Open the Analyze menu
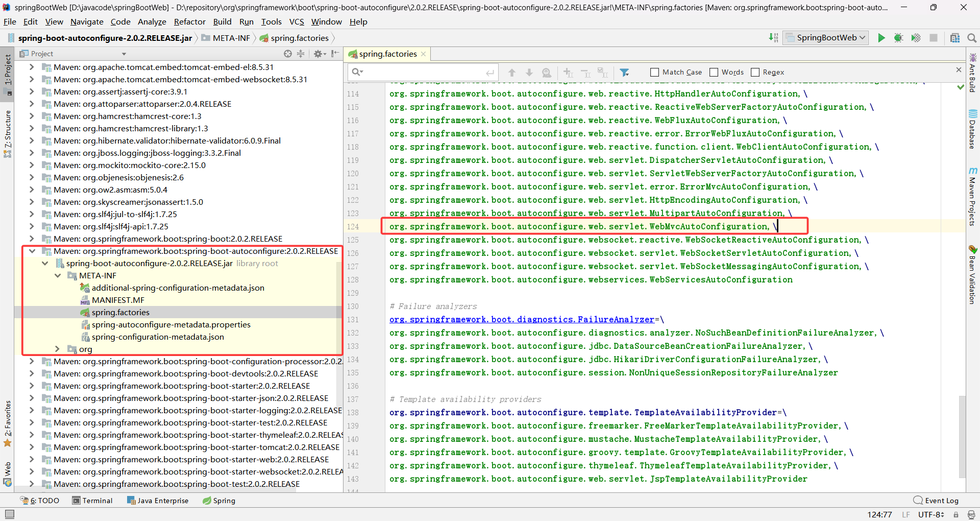 (152, 21)
